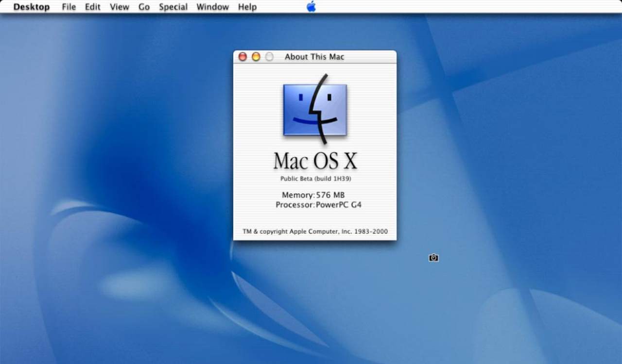Viewport: 622px width, 364px height.
Task: Open the File menu
Action: tap(69, 7)
